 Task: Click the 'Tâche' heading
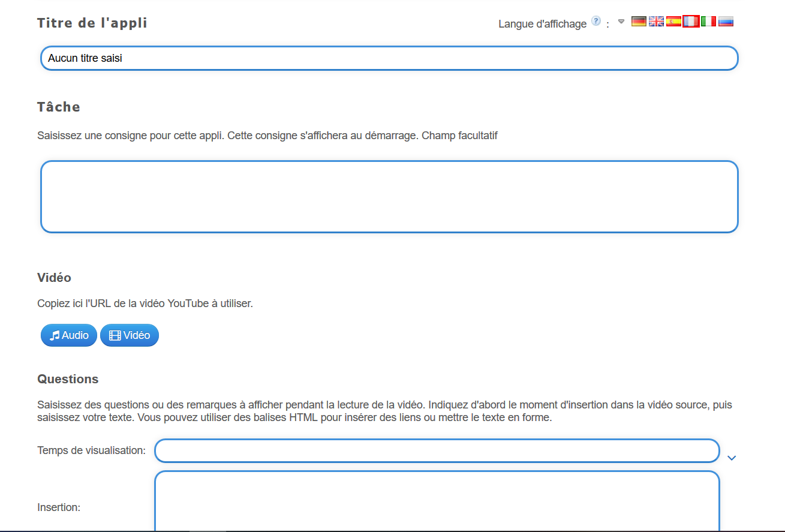[59, 107]
